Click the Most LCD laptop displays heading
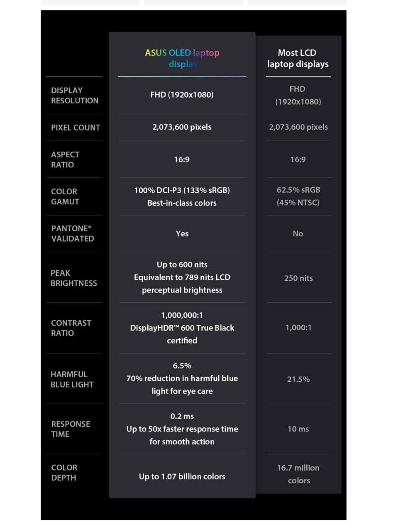Image resolution: width=396 pixels, height=532 pixels. click(x=298, y=59)
